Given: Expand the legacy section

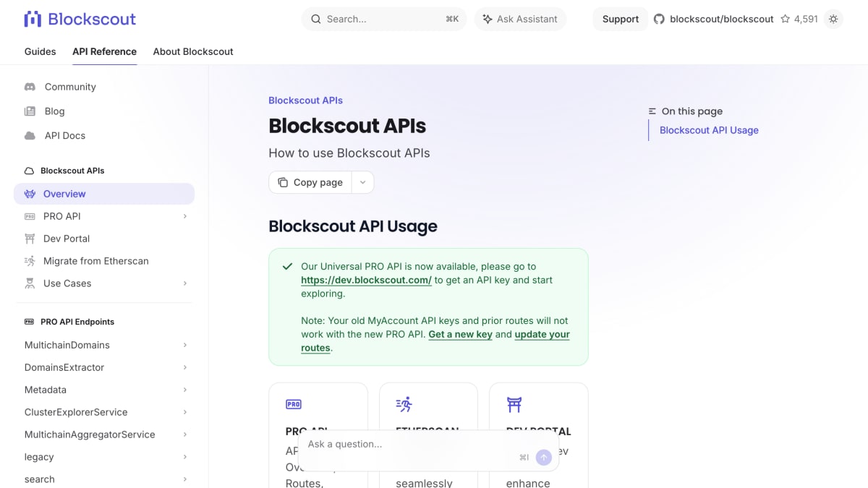Looking at the screenshot, I should pos(104,457).
